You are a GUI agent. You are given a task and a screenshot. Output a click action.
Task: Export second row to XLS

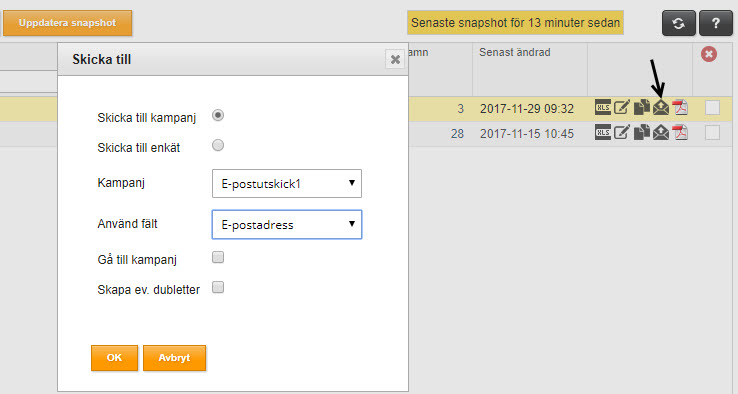pos(602,133)
